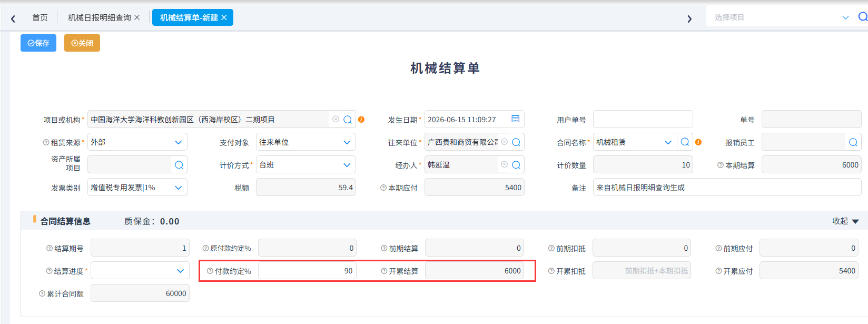Open the lookup for 资产所属项目
Image resolution: width=868 pixels, height=324 pixels.
point(179,165)
